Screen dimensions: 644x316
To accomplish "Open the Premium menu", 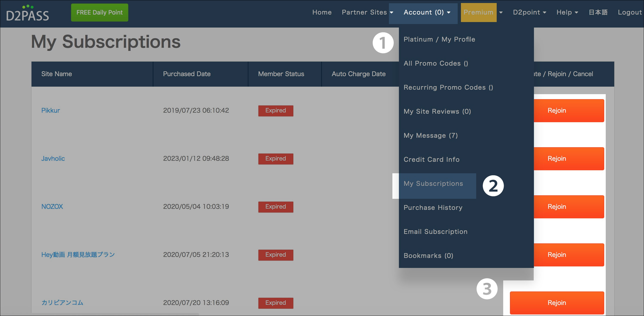I will tap(483, 13).
